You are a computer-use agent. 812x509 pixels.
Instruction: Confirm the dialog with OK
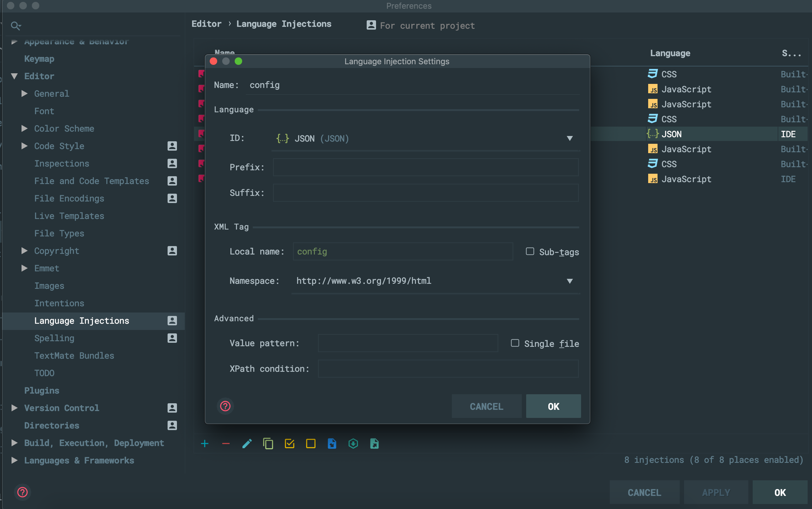[553, 406]
